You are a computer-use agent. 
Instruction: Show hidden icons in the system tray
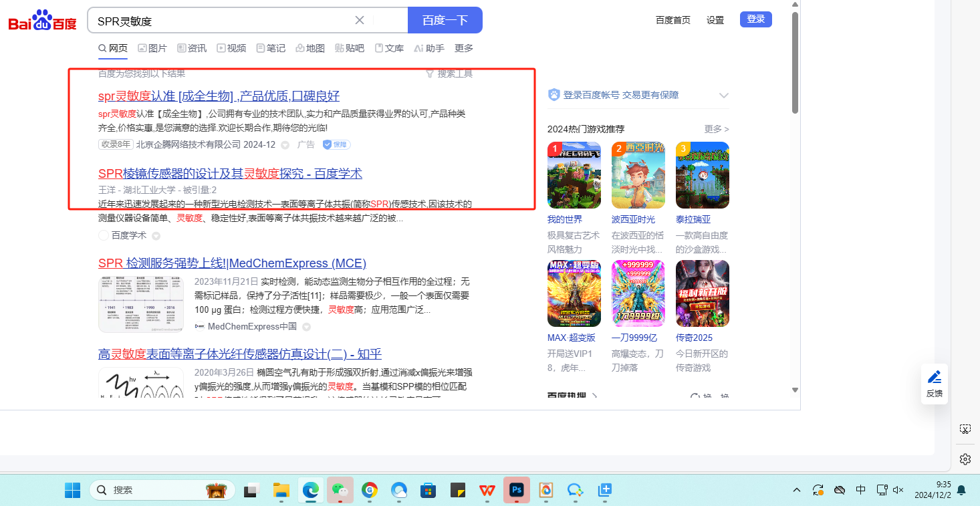click(x=797, y=490)
